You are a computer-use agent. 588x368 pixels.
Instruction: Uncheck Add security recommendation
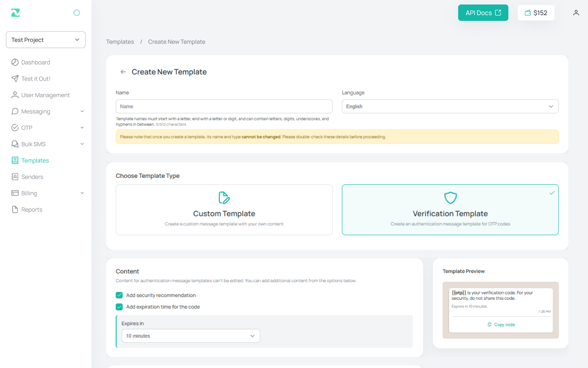tap(119, 295)
